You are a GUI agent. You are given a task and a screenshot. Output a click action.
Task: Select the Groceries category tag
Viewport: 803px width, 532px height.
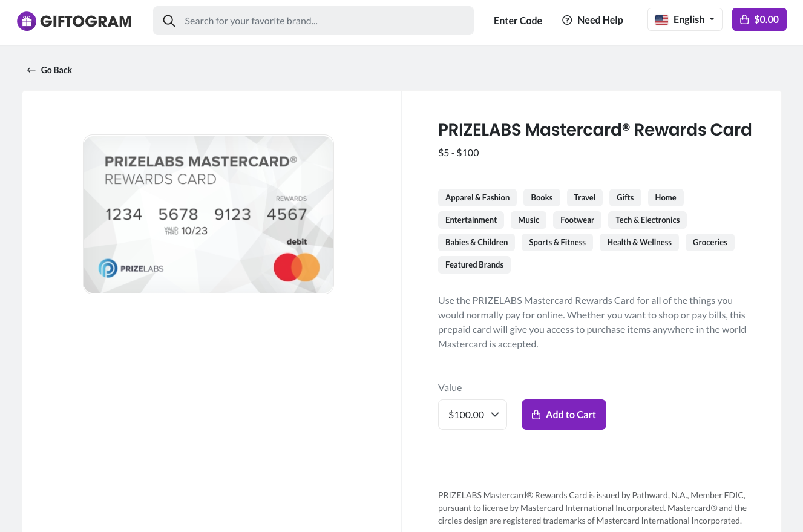[x=710, y=243]
